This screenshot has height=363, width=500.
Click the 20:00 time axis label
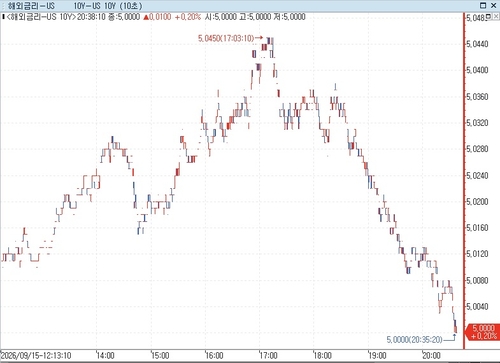tap(431, 355)
